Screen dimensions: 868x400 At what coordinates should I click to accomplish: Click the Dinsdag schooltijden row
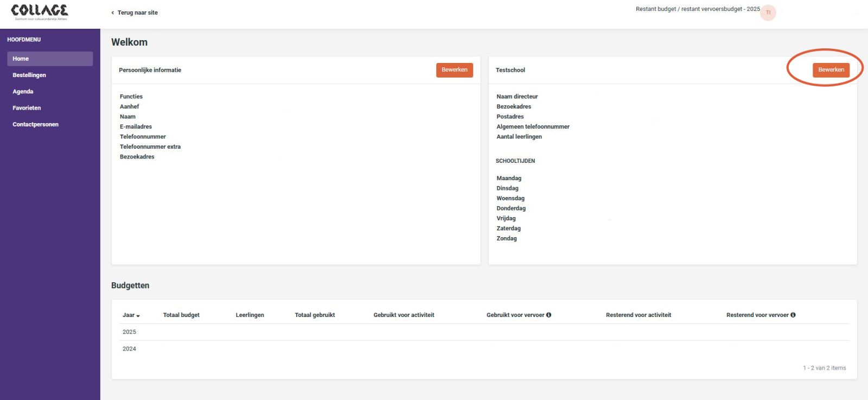507,188
